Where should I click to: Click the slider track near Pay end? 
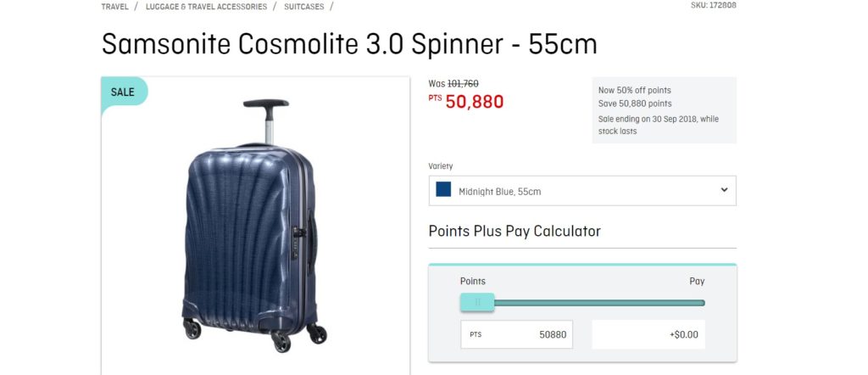(x=692, y=303)
